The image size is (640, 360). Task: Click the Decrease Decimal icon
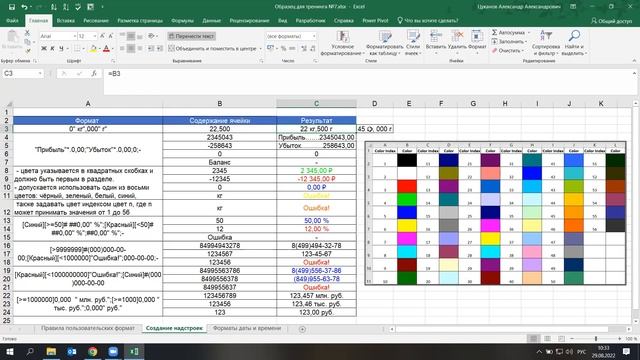[x=313, y=49]
